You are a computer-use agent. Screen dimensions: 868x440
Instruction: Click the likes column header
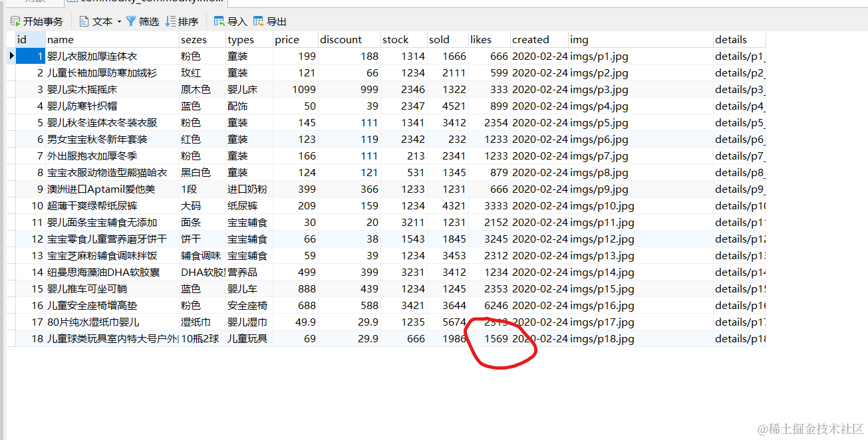[490, 39]
